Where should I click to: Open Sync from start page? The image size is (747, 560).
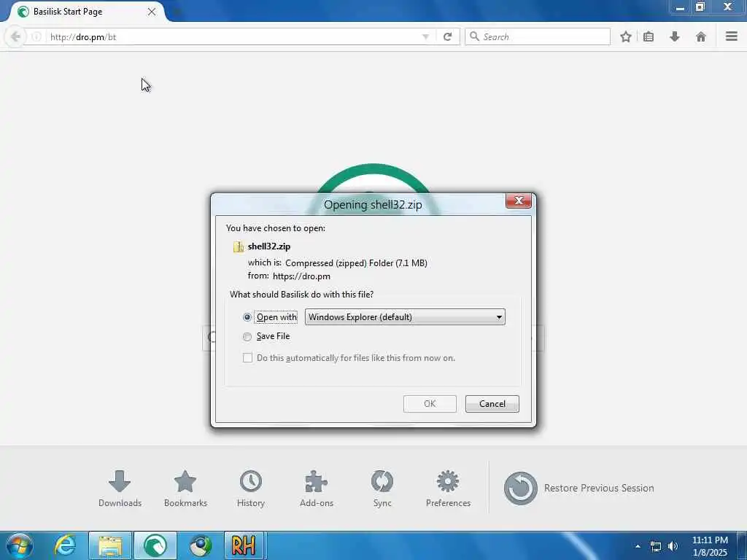[382, 489]
